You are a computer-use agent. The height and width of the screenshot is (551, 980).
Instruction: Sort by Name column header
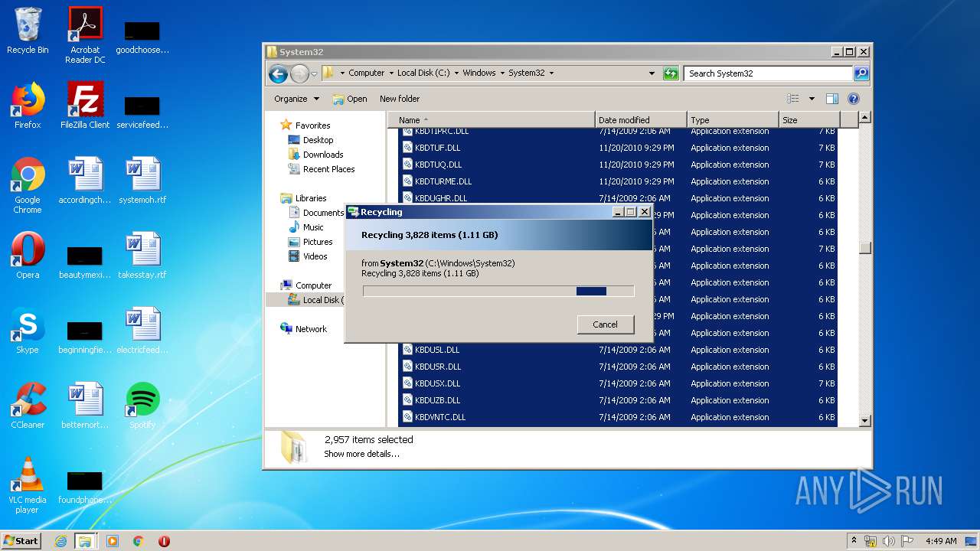[x=491, y=120]
